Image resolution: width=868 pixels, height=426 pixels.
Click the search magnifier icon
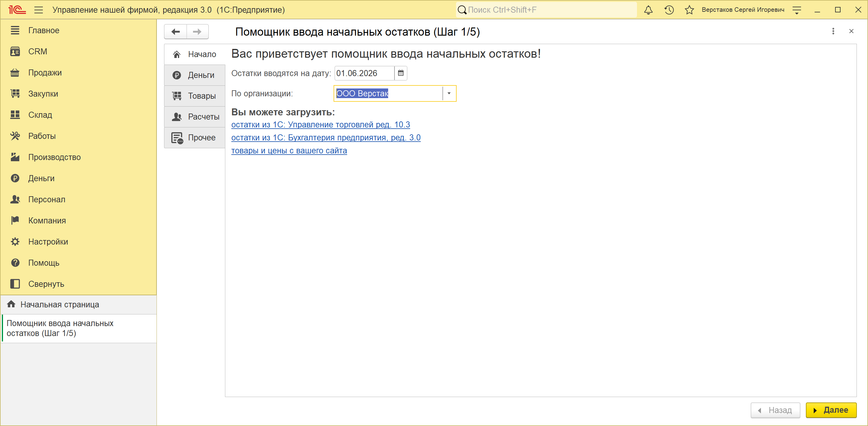pos(462,10)
